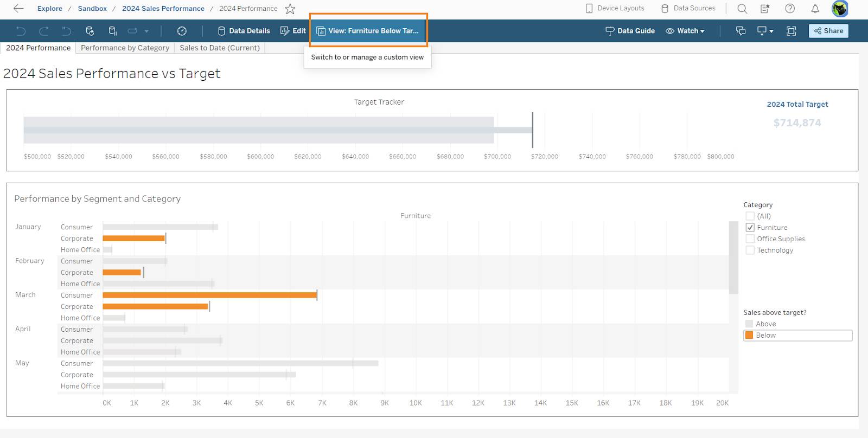Open the user profile avatar menu
Viewport: 868px width, 438px height.
point(840,9)
